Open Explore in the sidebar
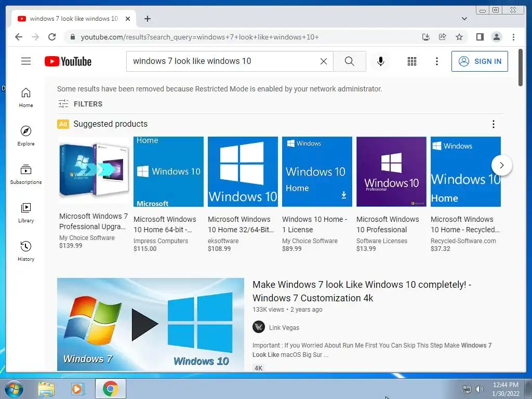The width and height of the screenshot is (532, 399). click(26, 136)
